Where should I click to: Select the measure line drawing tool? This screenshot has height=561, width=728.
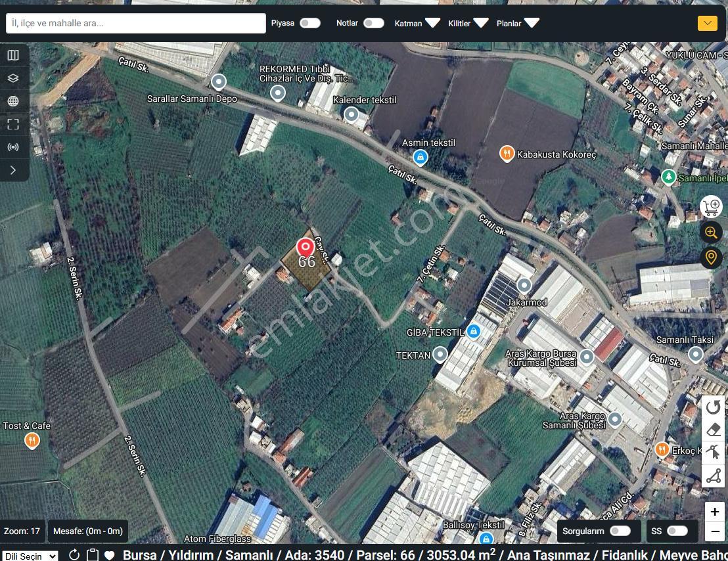pos(713,475)
